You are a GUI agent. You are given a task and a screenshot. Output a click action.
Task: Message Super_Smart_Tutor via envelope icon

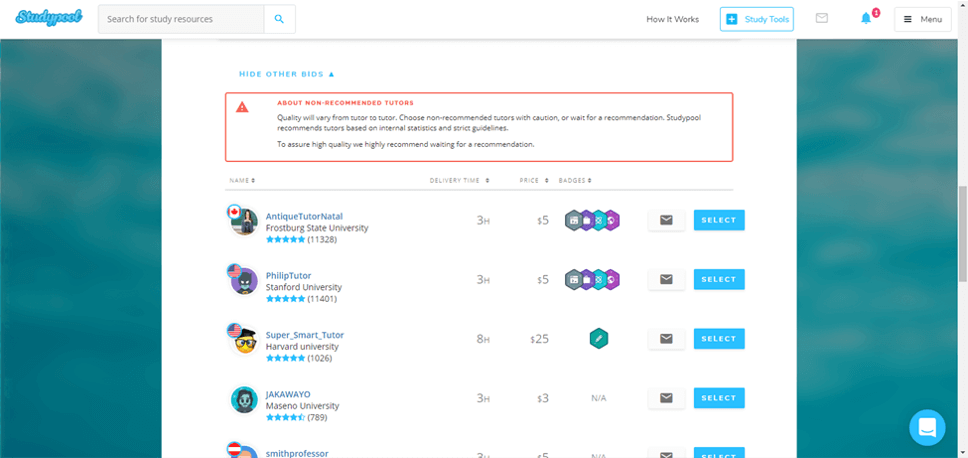tap(666, 339)
